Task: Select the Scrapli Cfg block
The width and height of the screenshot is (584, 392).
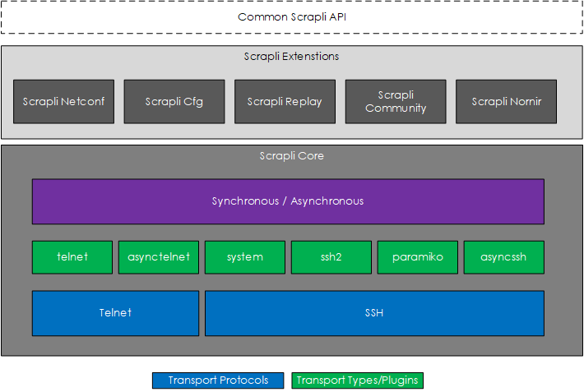Action: pyautogui.click(x=174, y=102)
